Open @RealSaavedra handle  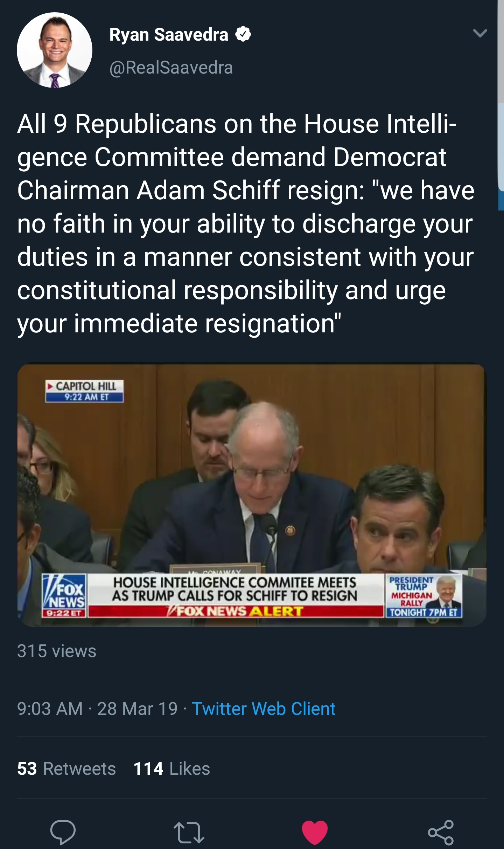pyautogui.click(x=171, y=67)
